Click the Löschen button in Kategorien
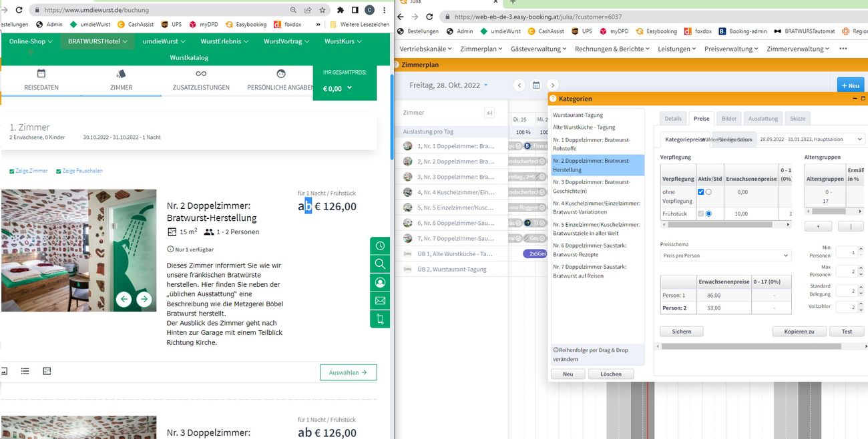The image size is (868, 439). tap(611, 374)
